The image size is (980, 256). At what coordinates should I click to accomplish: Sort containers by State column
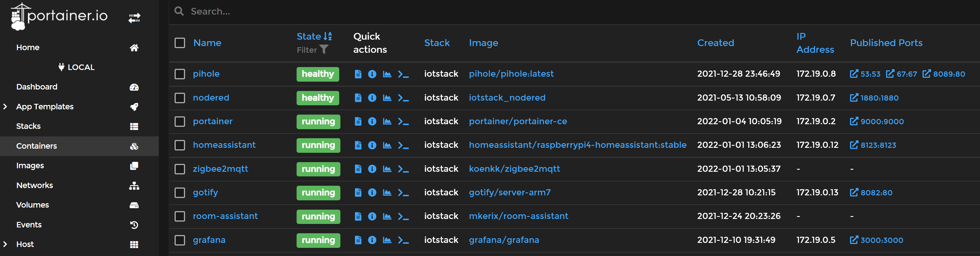coord(314,36)
